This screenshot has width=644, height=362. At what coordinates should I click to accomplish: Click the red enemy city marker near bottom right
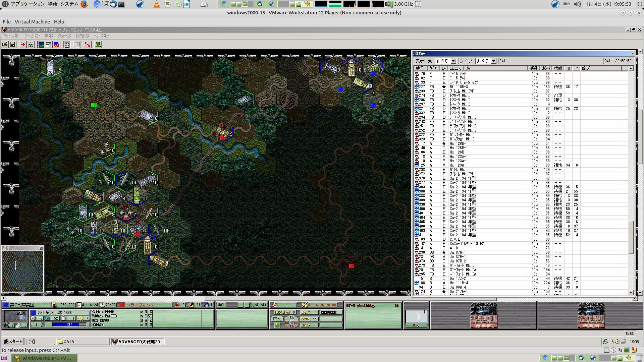pyautogui.click(x=351, y=266)
